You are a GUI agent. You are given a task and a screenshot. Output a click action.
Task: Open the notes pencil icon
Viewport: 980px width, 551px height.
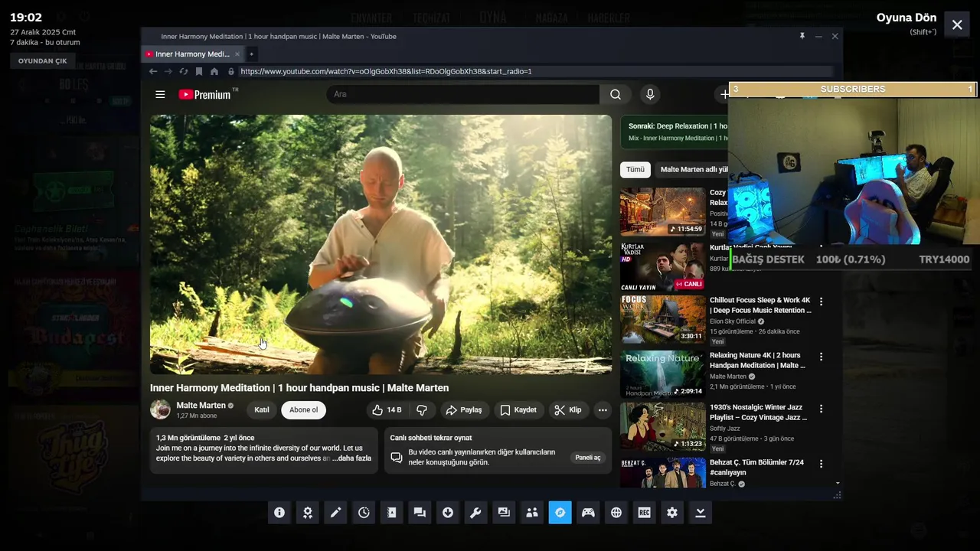pos(335,513)
